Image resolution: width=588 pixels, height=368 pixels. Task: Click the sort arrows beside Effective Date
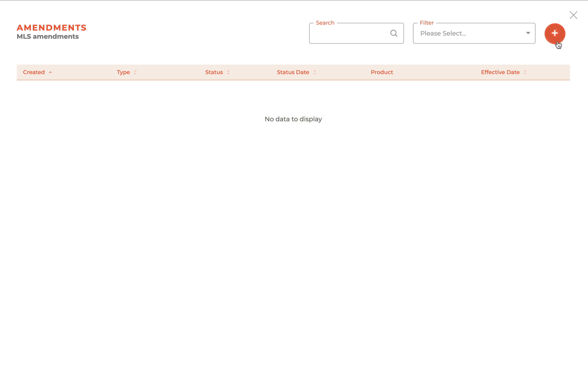point(525,72)
